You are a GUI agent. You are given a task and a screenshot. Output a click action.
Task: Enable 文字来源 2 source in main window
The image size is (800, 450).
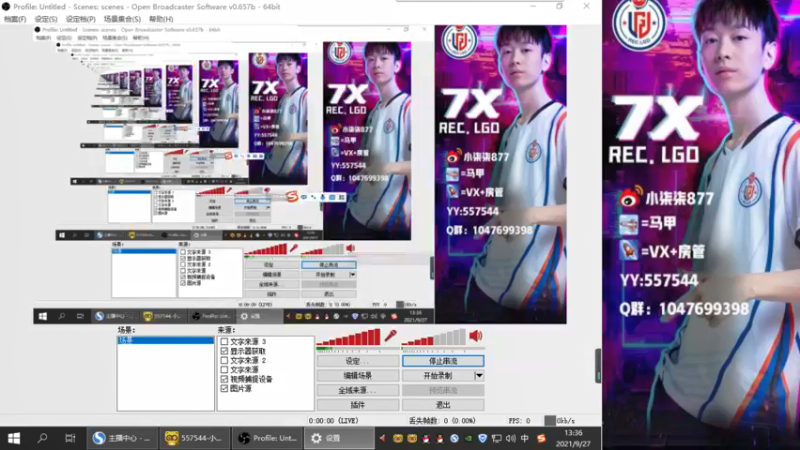224,360
